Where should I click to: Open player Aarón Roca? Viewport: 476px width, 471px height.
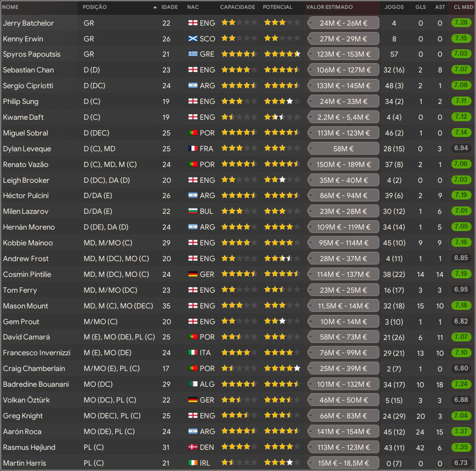tap(22, 432)
